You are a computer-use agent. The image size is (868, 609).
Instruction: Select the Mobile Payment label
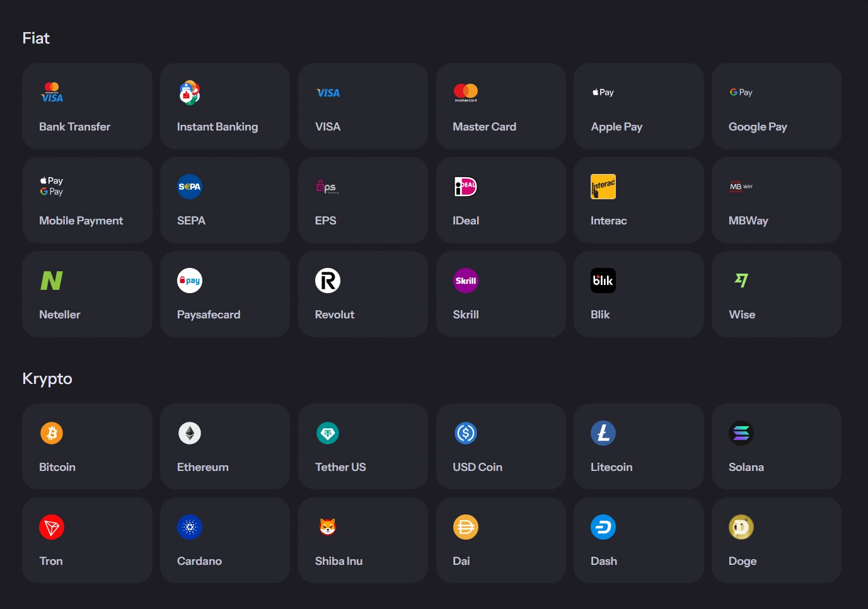(81, 221)
